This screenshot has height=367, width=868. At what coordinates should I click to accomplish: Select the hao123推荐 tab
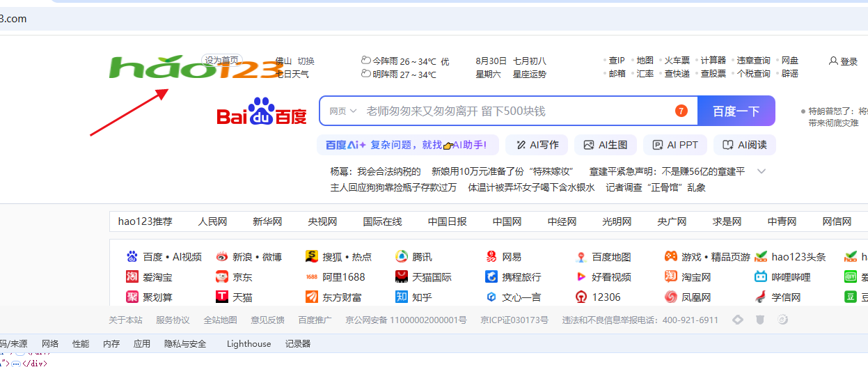[x=145, y=221]
